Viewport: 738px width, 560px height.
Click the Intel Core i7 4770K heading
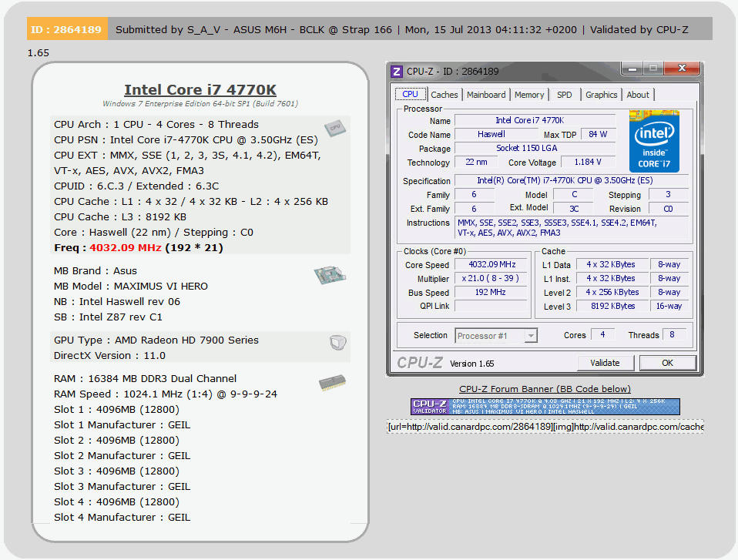click(x=200, y=89)
